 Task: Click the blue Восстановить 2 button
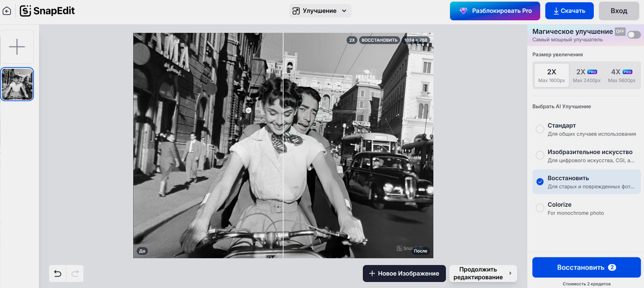586,267
